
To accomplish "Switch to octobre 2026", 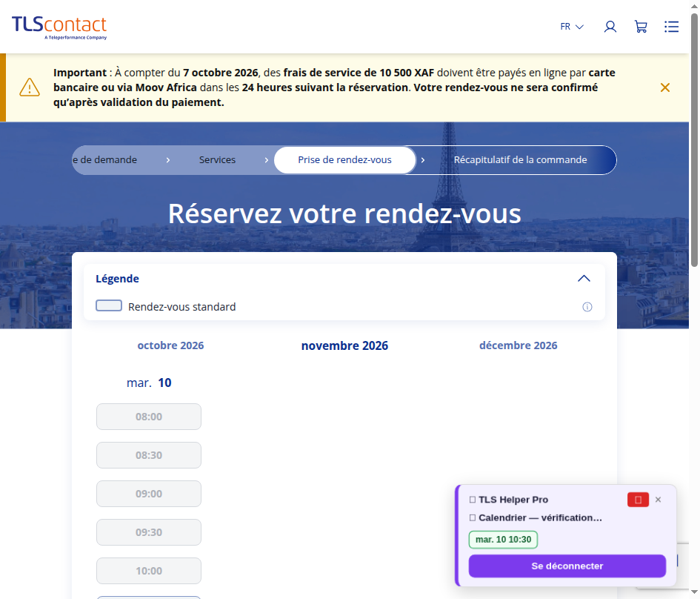I will point(170,345).
